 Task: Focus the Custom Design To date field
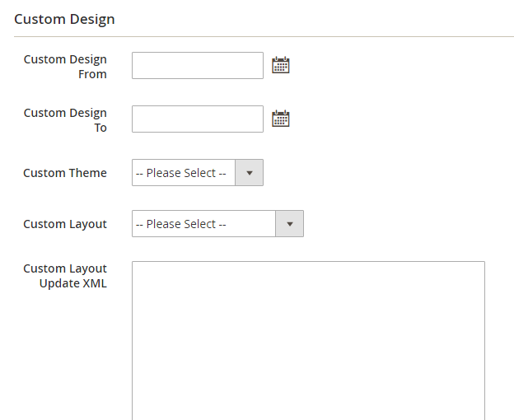pyautogui.click(x=198, y=119)
